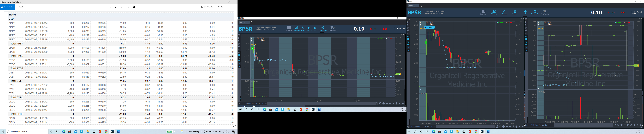644x134 pixels.
Task: Open Level II tab in maximized BPSR window
Action: coord(515,12)
